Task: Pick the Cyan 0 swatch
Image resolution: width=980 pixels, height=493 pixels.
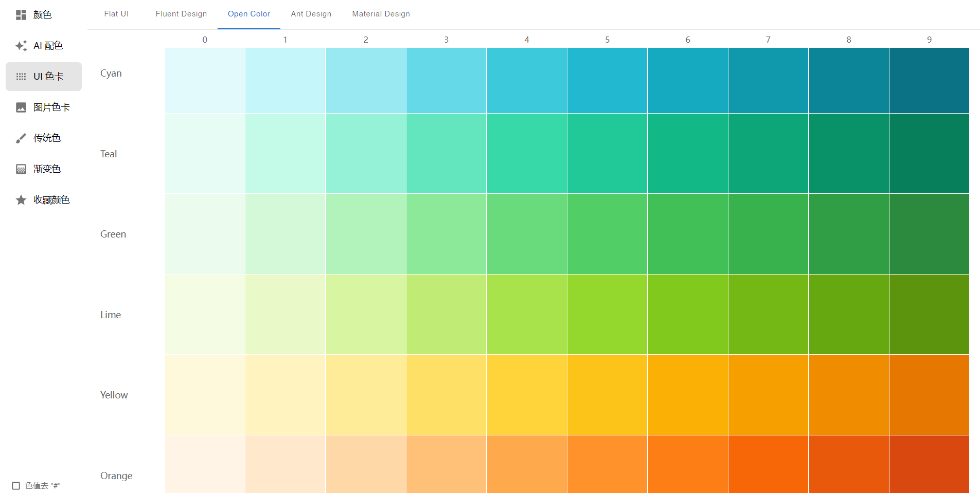Action: point(205,81)
